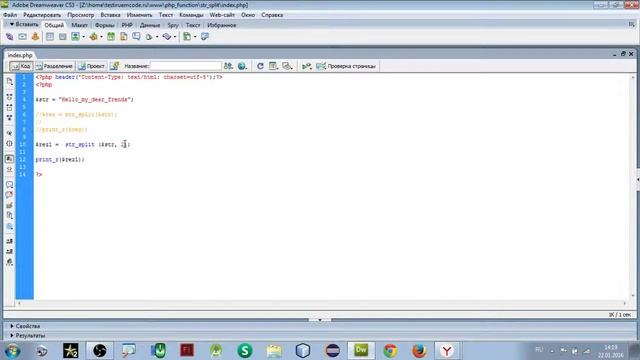
Task: Open Documents icon in coding toolbar
Action: point(9,82)
